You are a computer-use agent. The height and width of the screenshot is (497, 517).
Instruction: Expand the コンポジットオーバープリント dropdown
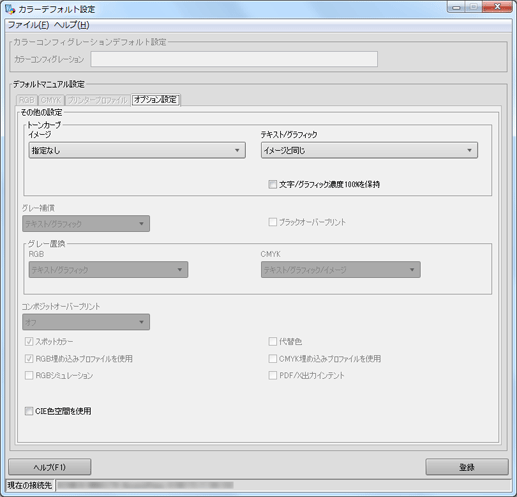[86, 322]
